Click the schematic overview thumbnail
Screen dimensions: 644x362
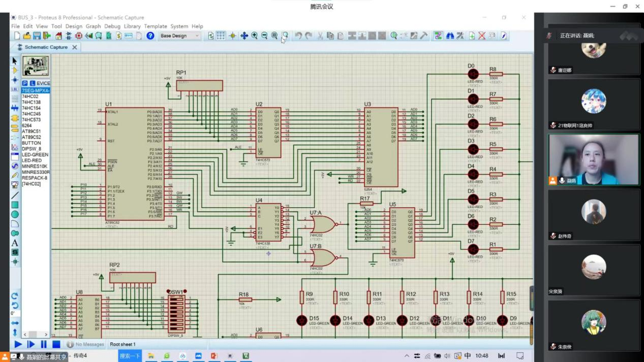pyautogui.click(x=36, y=66)
